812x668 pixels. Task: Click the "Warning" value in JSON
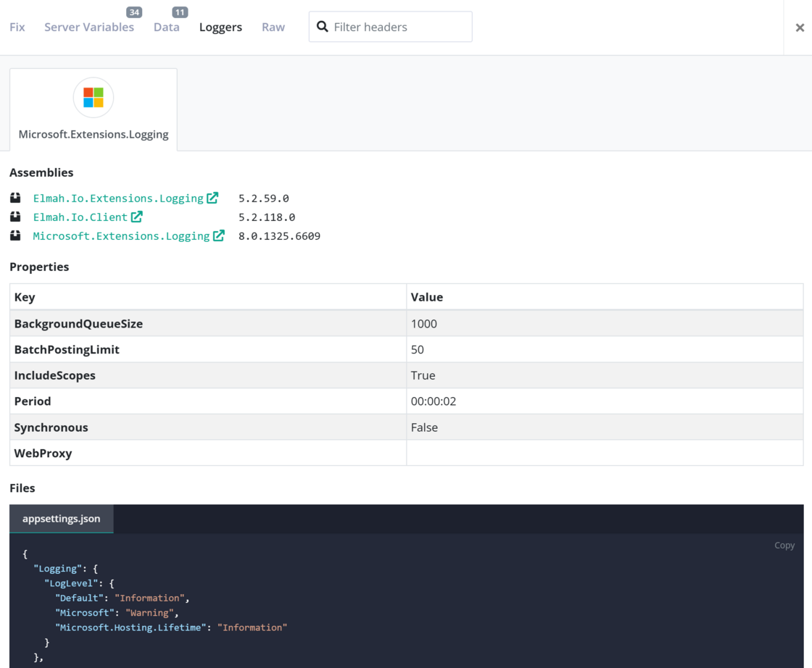[149, 613]
